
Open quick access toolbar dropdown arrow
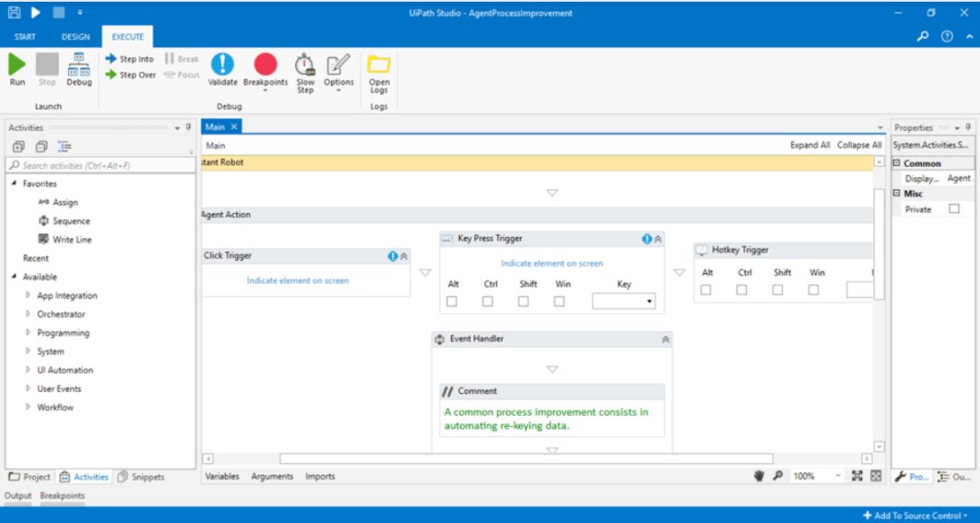pos(80,13)
